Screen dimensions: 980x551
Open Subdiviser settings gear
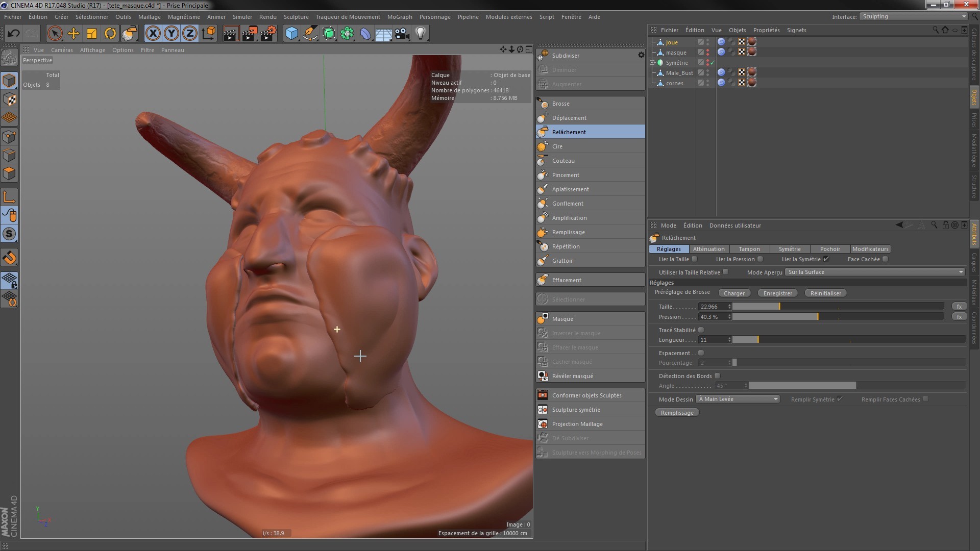click(641, 55)
